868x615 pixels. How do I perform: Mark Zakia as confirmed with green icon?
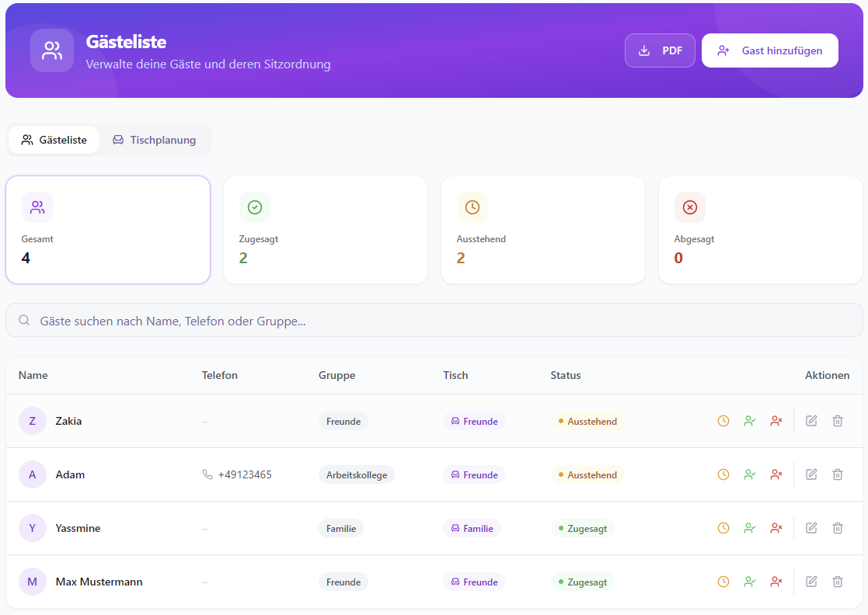[750, 421]
